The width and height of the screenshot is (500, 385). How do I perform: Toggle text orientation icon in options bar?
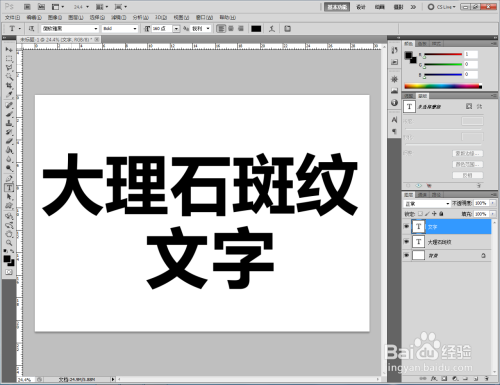(x=31, y=29)
